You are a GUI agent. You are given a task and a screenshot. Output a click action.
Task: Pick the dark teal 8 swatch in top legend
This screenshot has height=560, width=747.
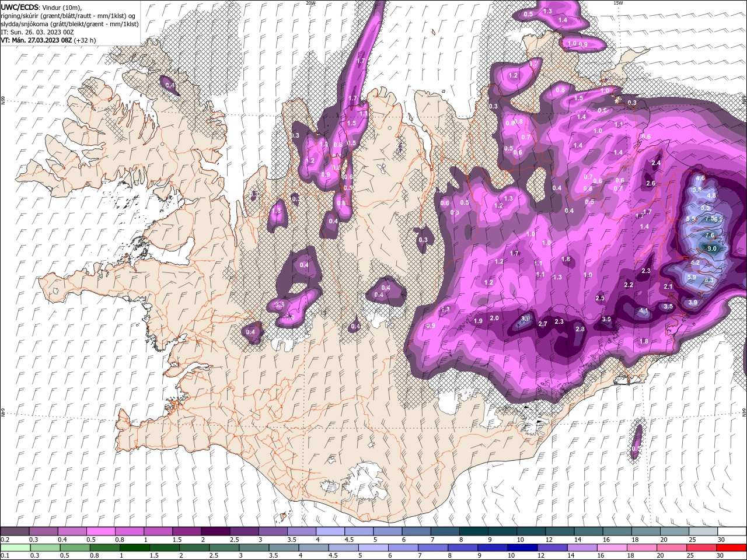click(x=473, y=531)
